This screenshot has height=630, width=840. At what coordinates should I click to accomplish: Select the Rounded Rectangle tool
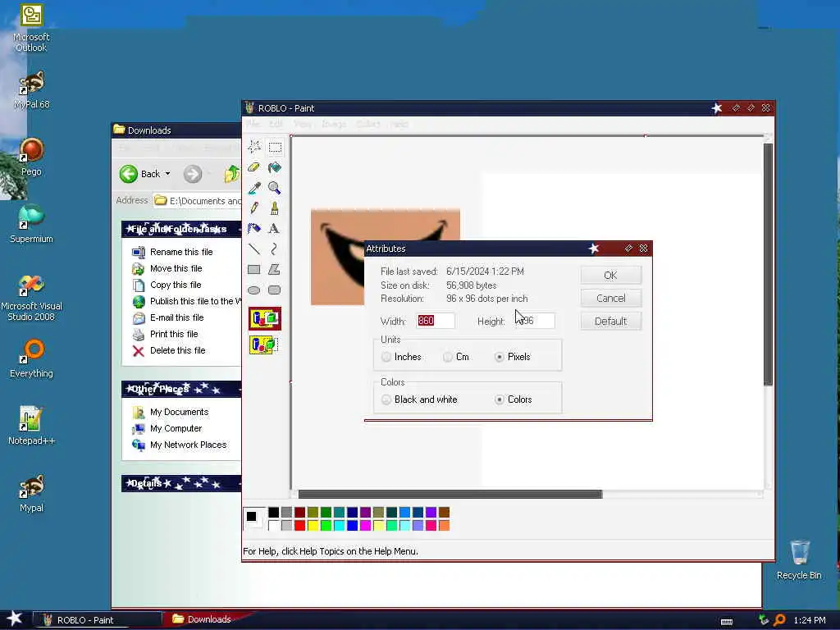pyautogui.click(x=275, y=290)
